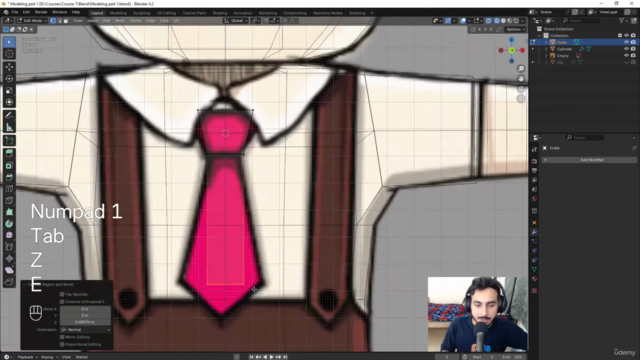Toggle X-ray view
This screenshot has width=640, height=360.
pos(489,21)
